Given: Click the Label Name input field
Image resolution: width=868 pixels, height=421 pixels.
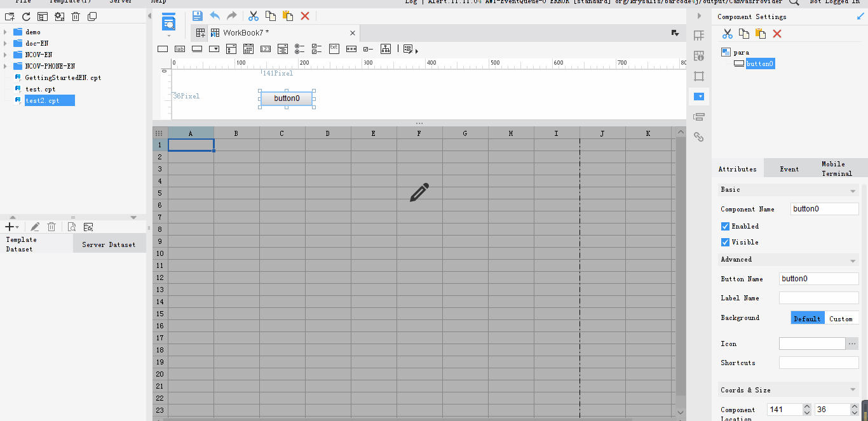Looking at the screenshot, I should pos(819,298).
